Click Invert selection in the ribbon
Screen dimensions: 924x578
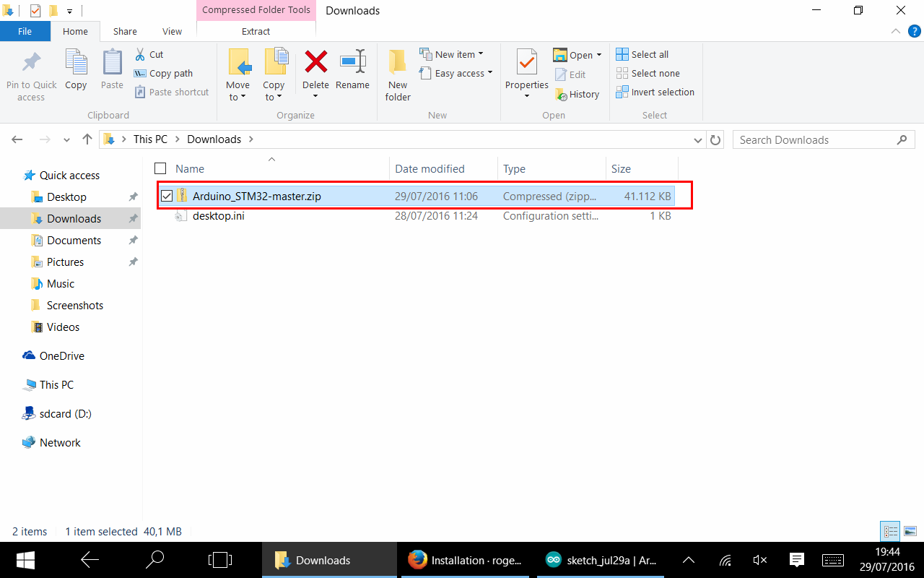(x=655, y=92)
